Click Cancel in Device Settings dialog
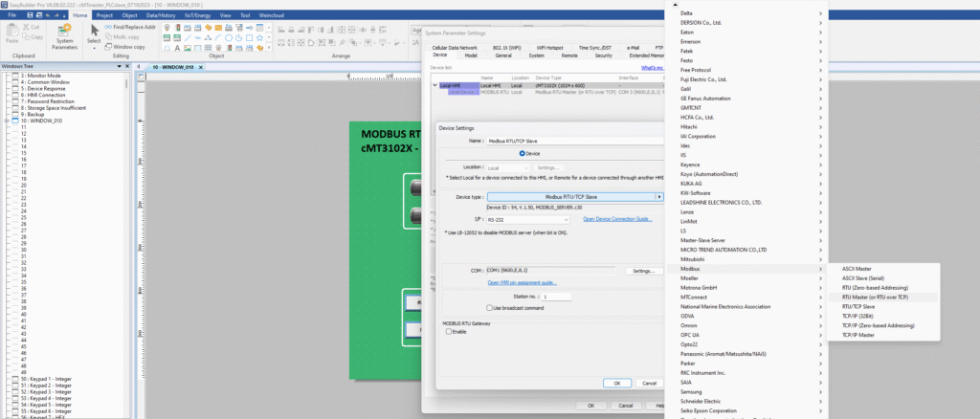Viewport: 980px width, 419px height. point(650,383)
